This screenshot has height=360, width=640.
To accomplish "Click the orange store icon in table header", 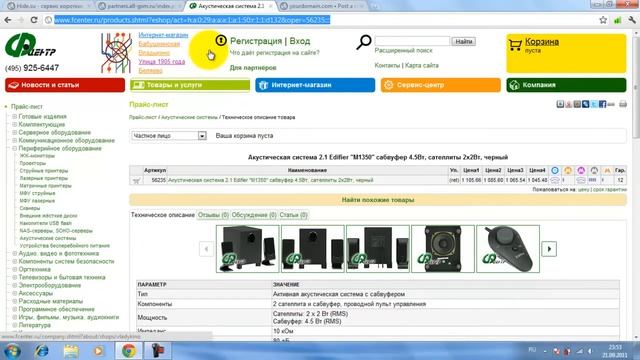I will tap(568, 170).
